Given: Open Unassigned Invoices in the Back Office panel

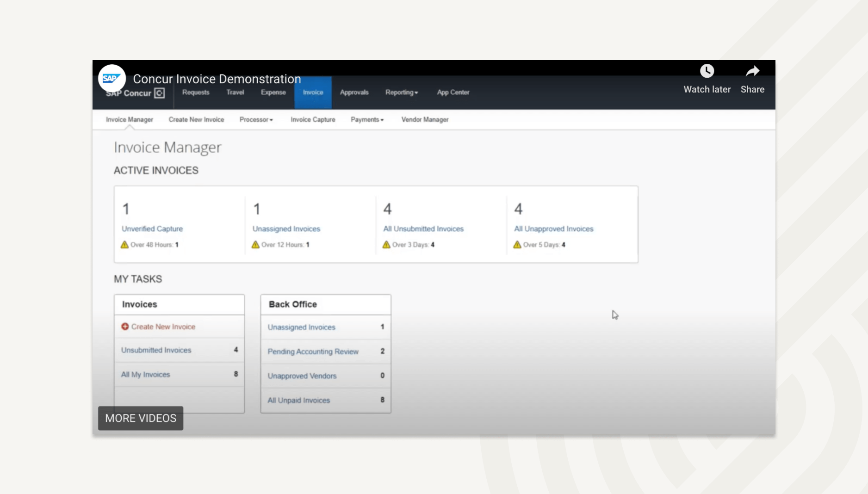Looking at the screenshot, I should point(301,327).
